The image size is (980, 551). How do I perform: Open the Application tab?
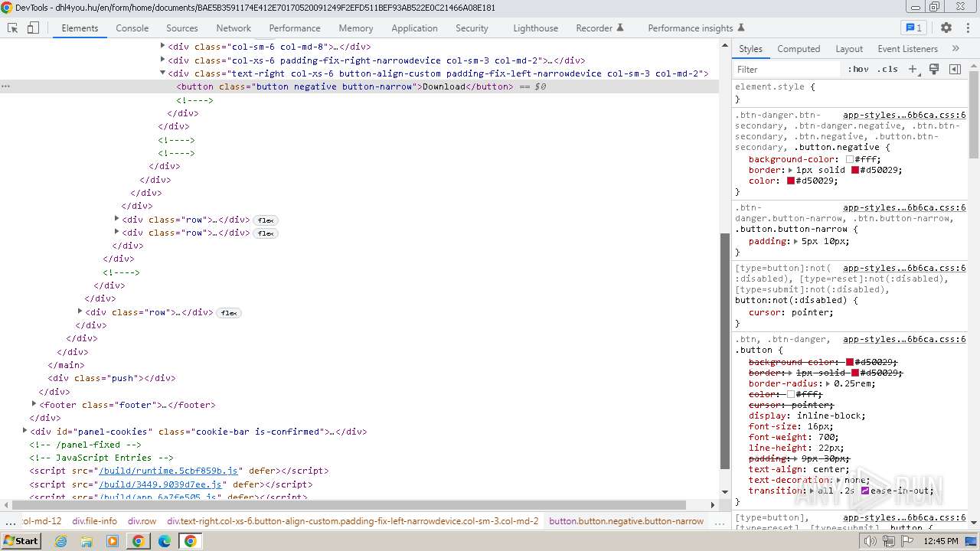click(414, 28)
